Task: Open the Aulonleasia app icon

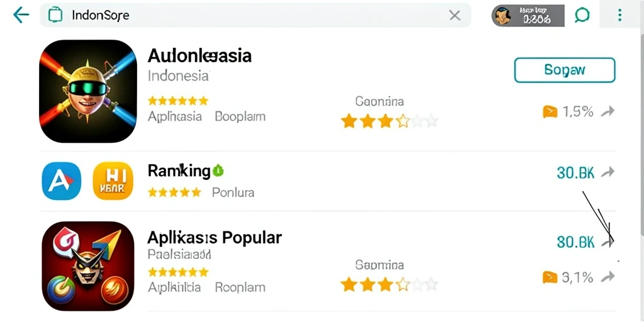Action: point(88,91)
